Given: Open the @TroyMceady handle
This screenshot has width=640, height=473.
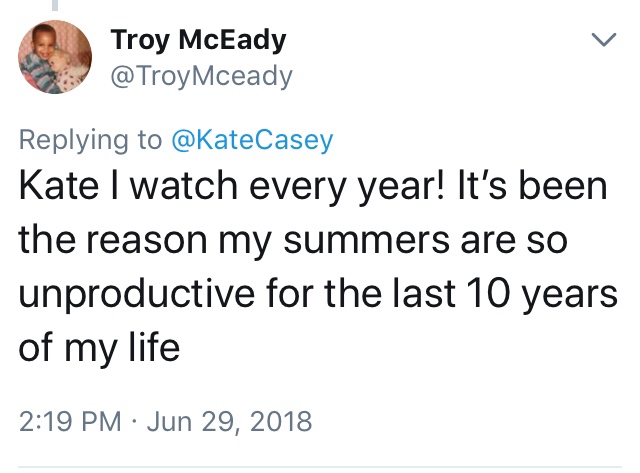Looking at the screenshot, I should (199, 74).
